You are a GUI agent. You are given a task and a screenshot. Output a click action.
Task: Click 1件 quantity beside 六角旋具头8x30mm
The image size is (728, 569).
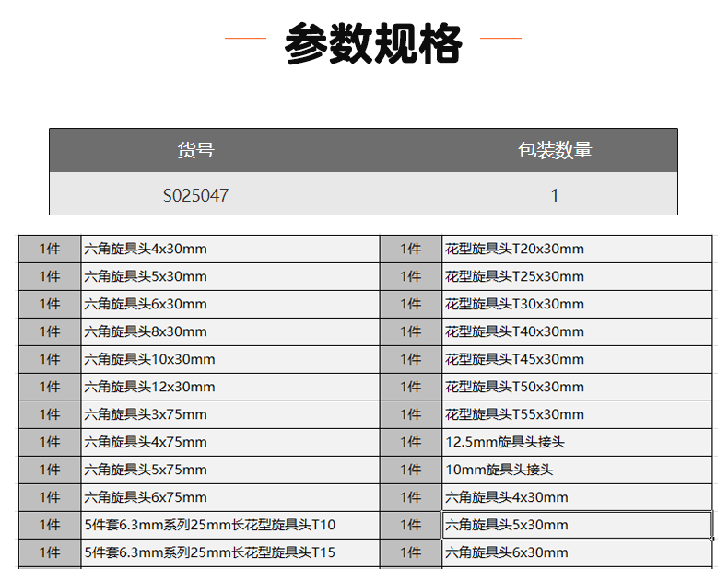click(50, 332)
